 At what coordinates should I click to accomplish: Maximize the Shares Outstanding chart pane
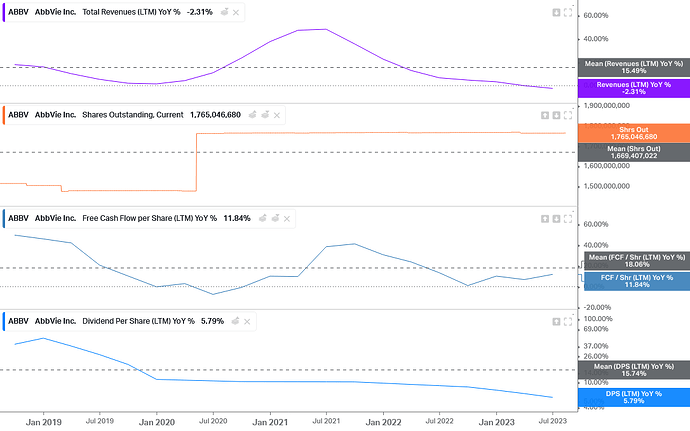(568, 115)
